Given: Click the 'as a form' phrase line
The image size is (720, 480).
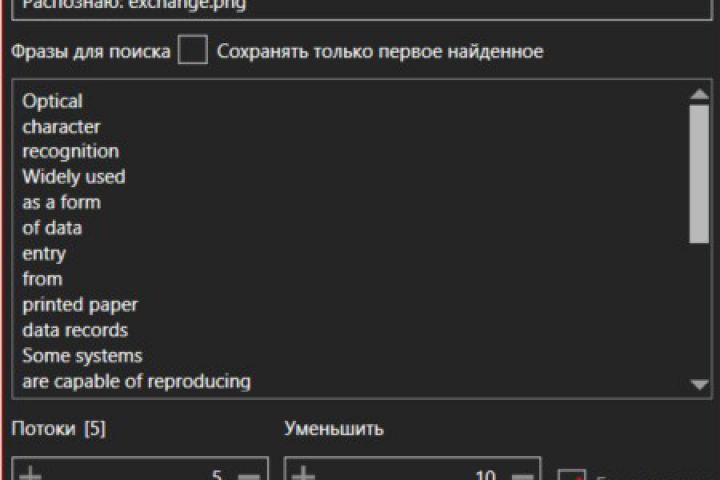Looking at the screenshot, I should click(61, 202).
